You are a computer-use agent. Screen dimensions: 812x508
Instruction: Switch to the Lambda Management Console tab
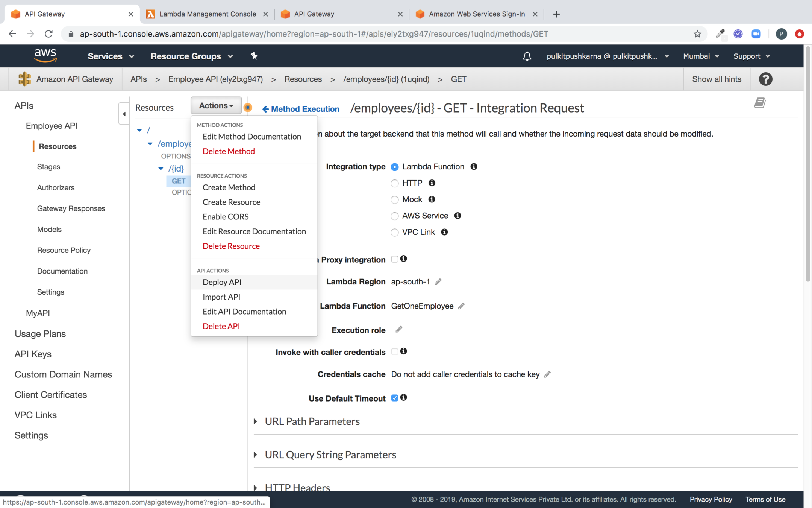pos(207,14)
